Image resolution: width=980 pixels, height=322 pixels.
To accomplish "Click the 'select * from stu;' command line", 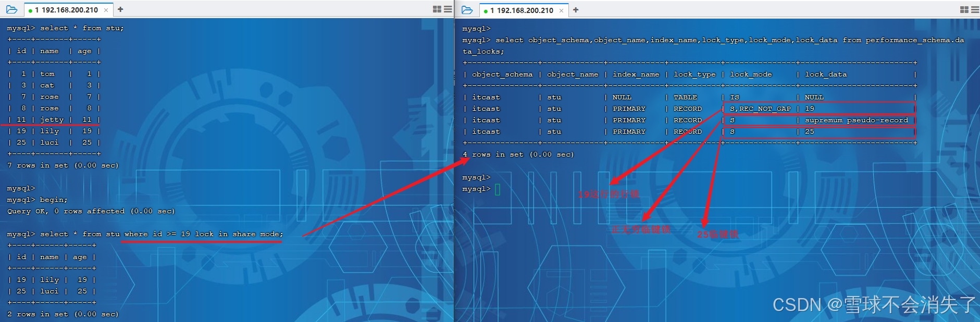I will pyautogui.click(x=65, y=28).
